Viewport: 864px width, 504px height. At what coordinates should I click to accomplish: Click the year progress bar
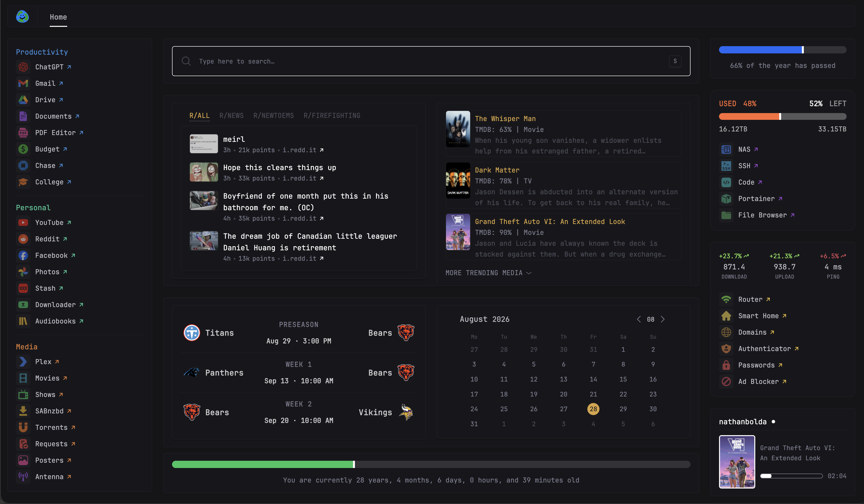(x=782, y=50)
